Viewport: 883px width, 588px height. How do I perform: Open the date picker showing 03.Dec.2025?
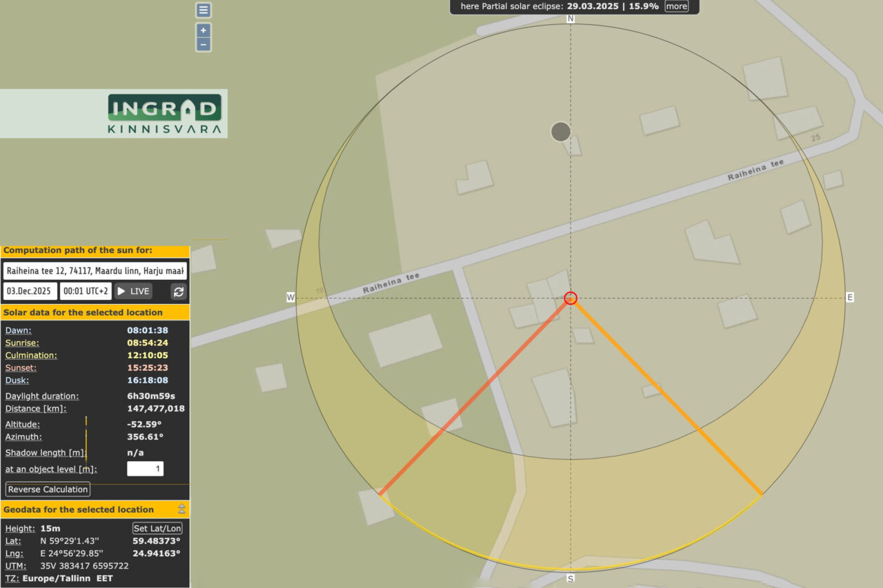pyautogui.click(x=30, y=292)
